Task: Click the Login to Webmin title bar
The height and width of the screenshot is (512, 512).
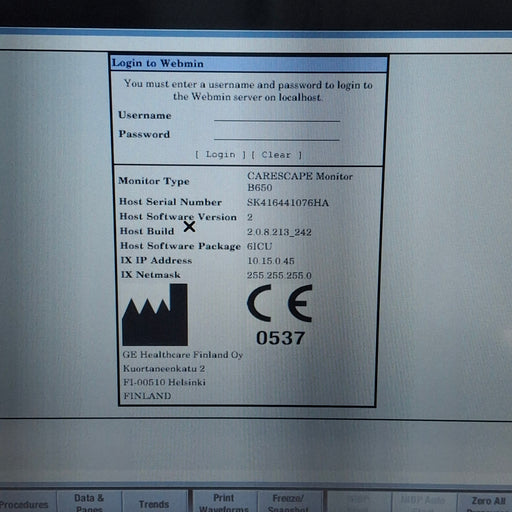Action: coord(249,63)
